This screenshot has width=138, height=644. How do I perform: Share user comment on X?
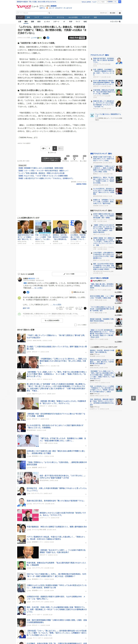click(85, 308)
